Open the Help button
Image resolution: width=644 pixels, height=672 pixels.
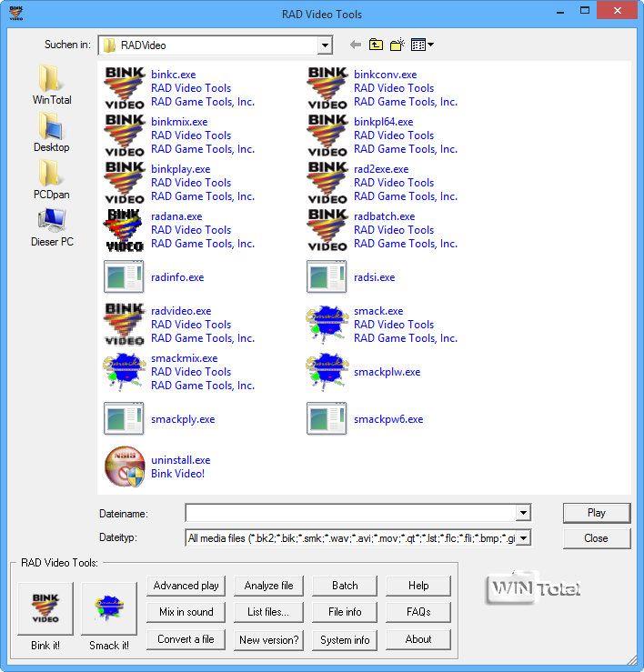pos(418,586)
